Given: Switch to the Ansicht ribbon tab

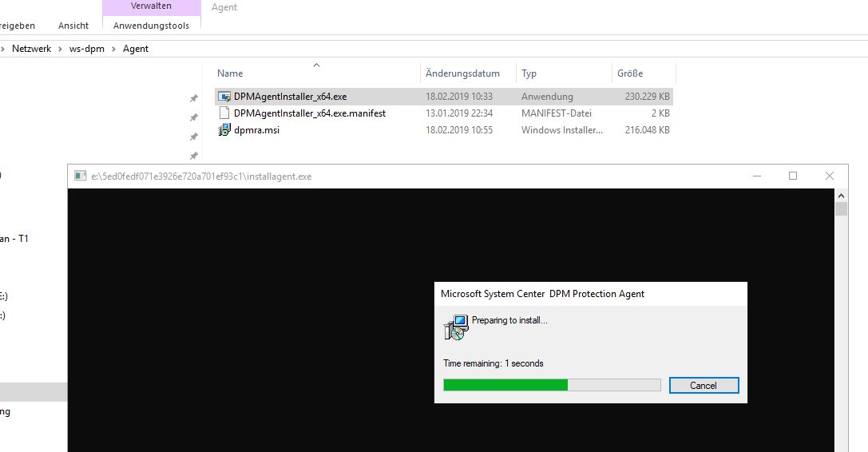Looking at the screenshot, I should 73,26.
